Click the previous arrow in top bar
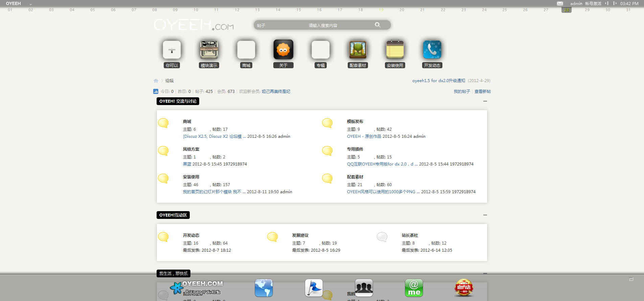The width and height of the screenshot is (644, 301). coord(607,3)
